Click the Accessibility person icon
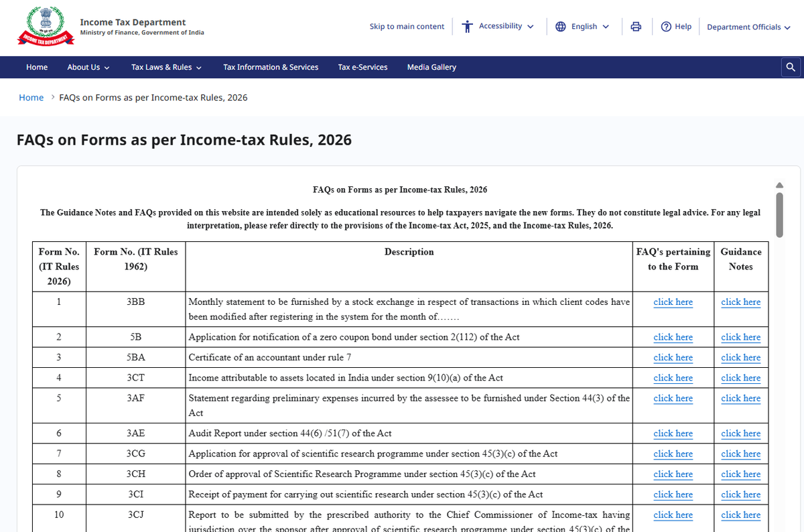The image size is (804, 532). coord(467,27)
